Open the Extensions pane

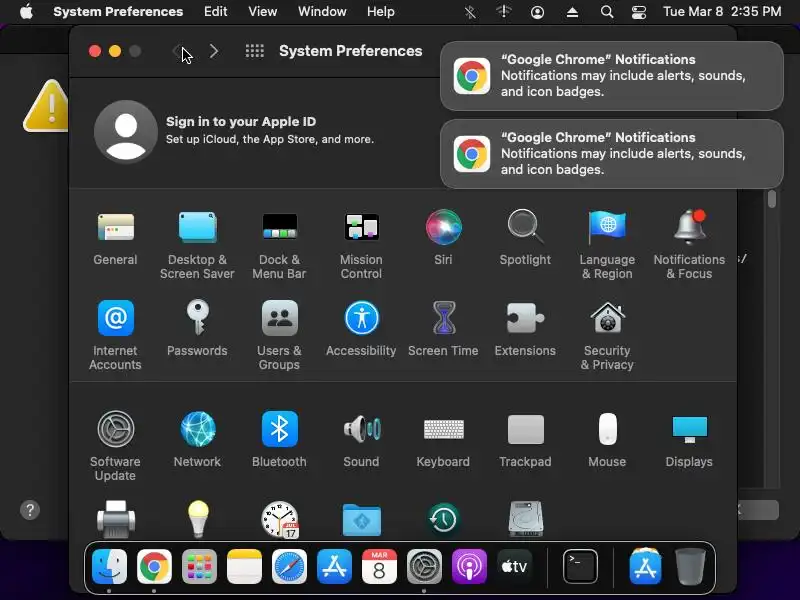(525, 329)
